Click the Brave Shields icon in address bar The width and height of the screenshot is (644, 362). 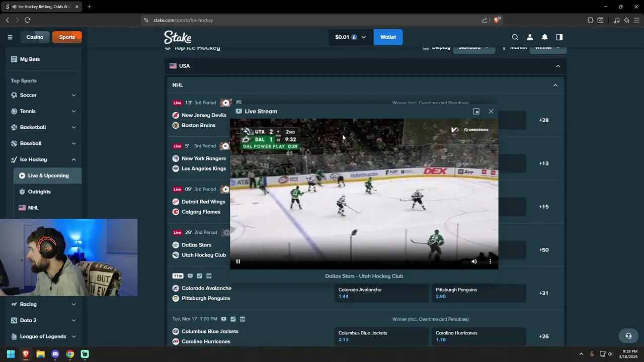(497, 20)
